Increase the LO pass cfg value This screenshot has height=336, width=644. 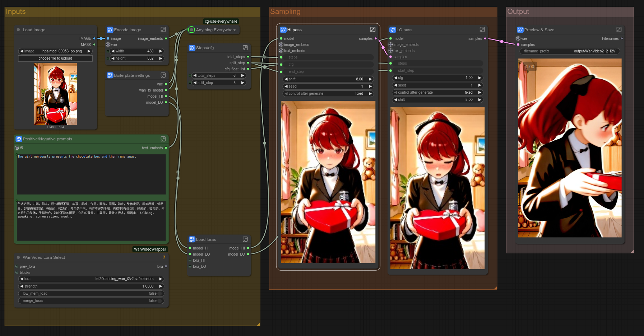479,78
